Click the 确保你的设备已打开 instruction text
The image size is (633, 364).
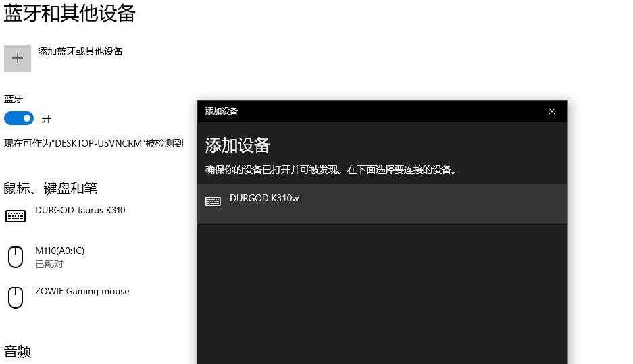330,170
